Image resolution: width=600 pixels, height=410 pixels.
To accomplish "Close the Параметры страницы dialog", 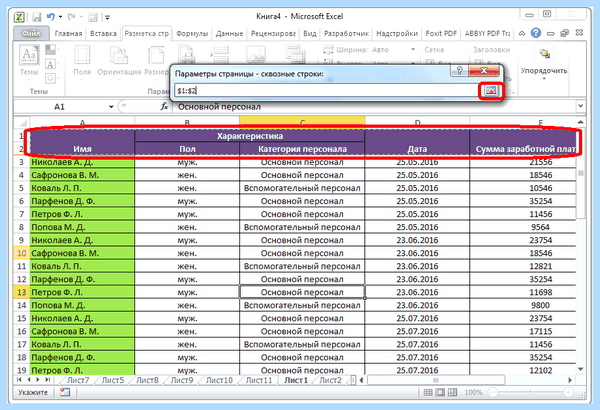I will (x=484, y=70).
